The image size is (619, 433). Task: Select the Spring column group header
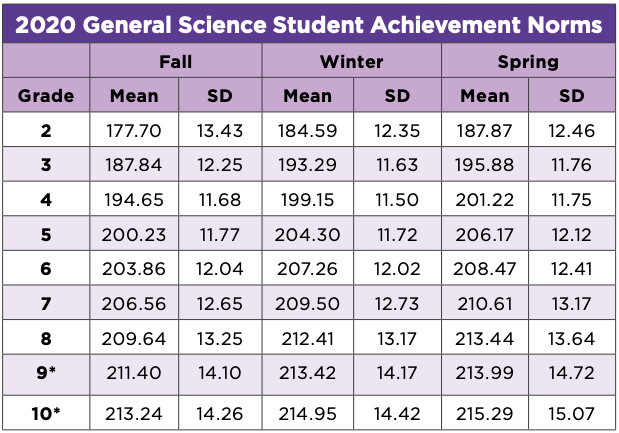pyautogui.click(x=528, y=62)
